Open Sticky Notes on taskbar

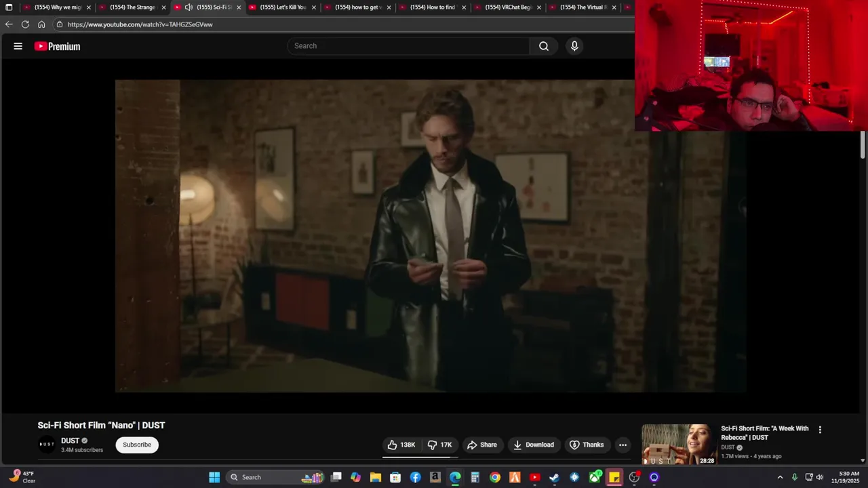click(x=614, y=477)
